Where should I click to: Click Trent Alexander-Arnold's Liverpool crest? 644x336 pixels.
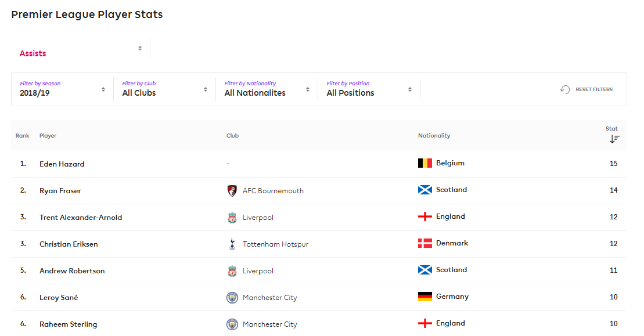click(232, 218)
